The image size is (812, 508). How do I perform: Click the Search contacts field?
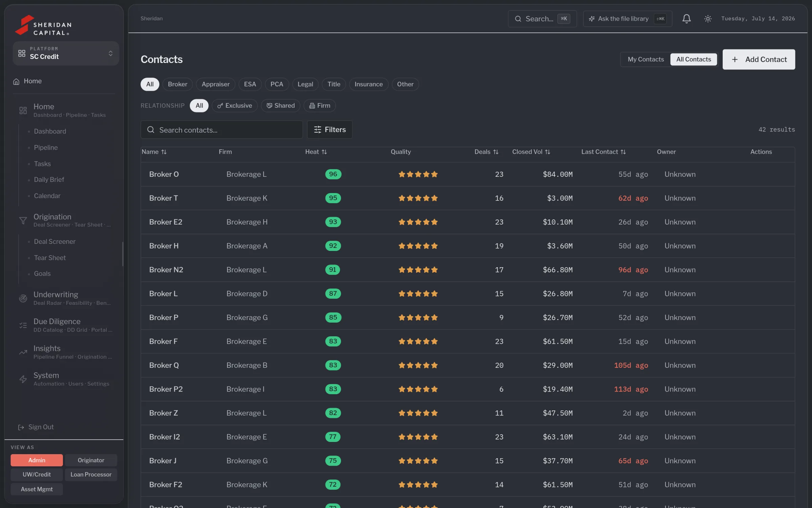222,130
